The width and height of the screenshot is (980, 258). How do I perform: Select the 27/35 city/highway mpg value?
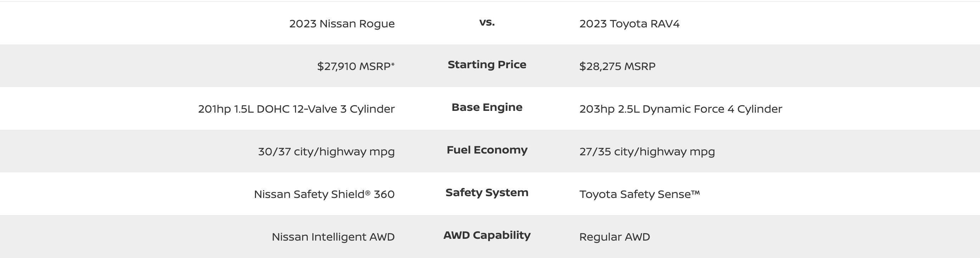[647, 152]
